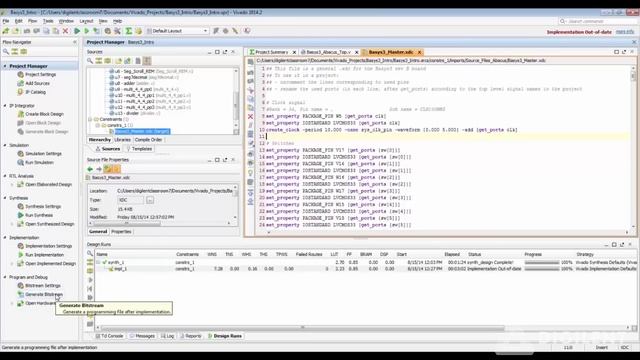
Task: Click open project toolbar icon
Action: point(16,31)
